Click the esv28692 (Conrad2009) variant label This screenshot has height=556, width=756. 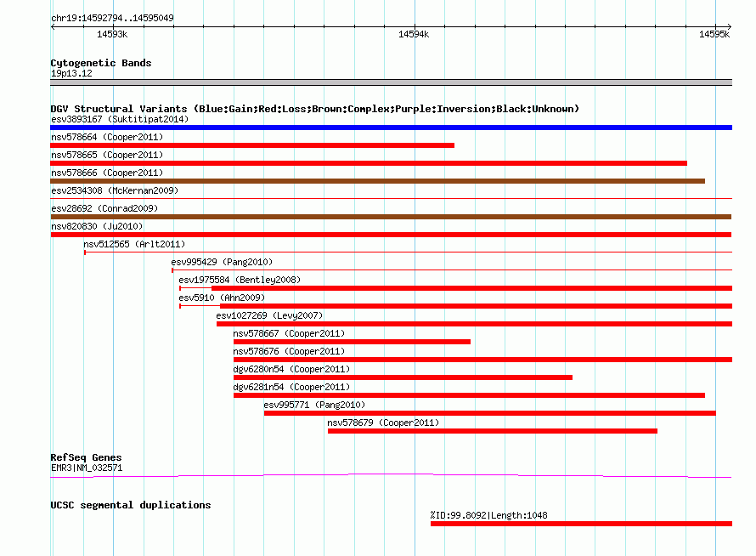click(104, 208)
